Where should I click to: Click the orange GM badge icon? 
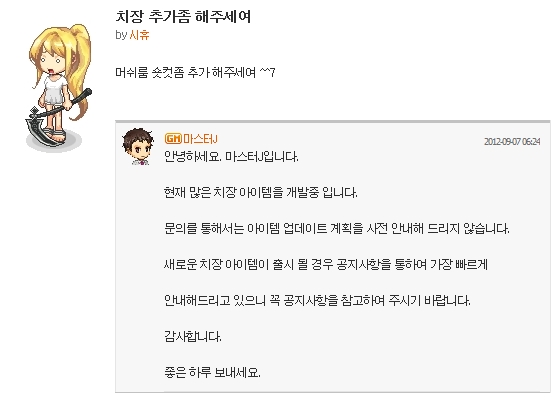click(x=173, y=138)
